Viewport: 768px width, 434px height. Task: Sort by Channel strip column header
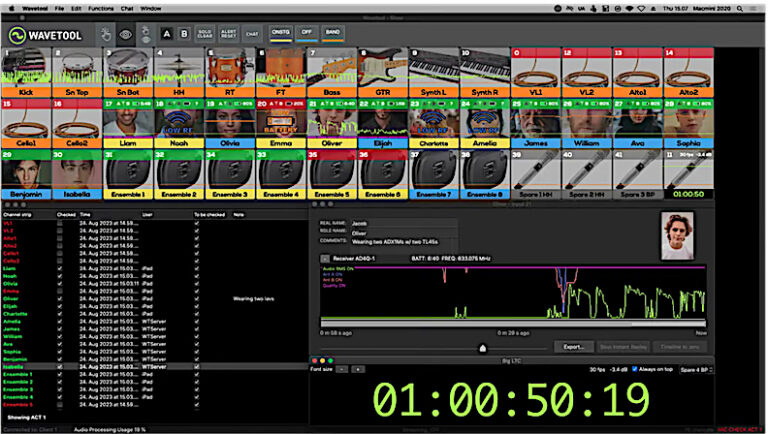click(x=17, y=215)
